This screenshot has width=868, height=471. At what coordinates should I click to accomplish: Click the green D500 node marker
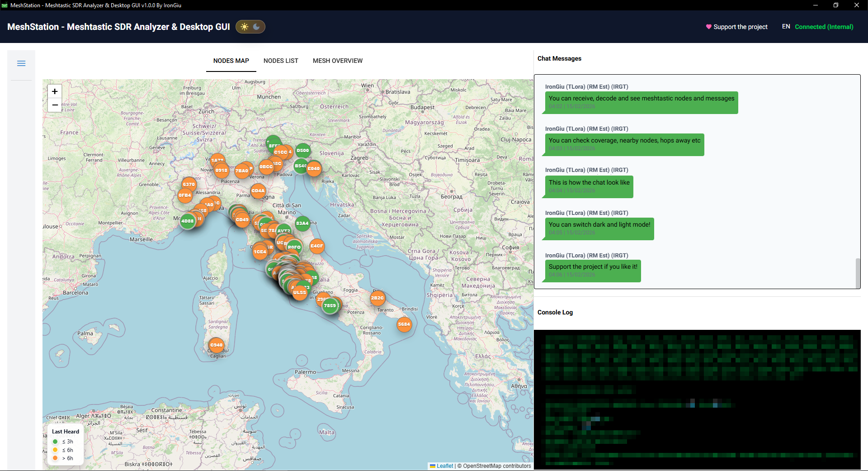[x=303, y=151]
